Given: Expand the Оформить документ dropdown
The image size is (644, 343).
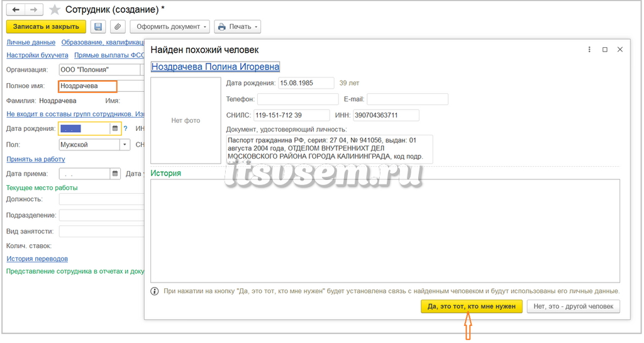Looking at the screenshot, I should click(170, 26).
